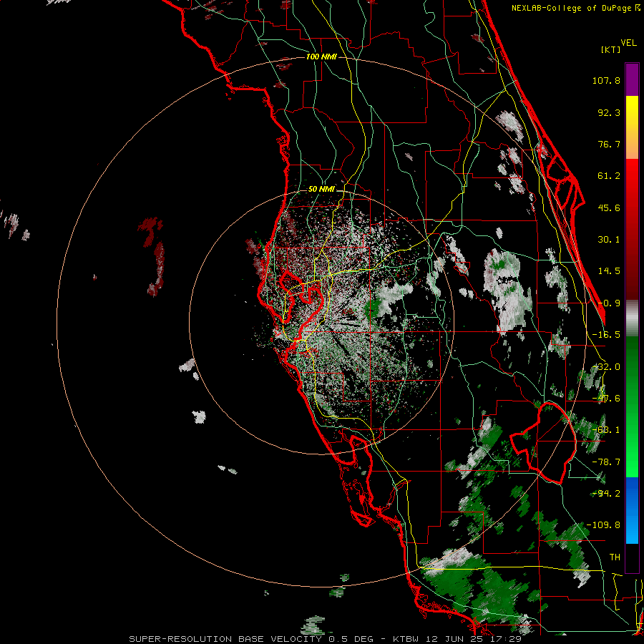Select the -16.5 velocity scale value
Image resolution: width=644 pixels, height=644 pixels.
[x=606, y=335]
